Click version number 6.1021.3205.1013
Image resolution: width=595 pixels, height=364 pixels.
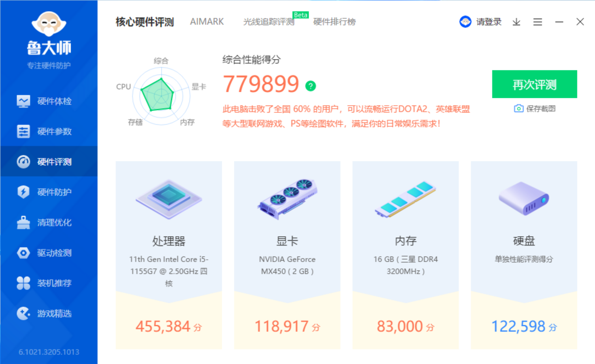[x=49, y=352]
